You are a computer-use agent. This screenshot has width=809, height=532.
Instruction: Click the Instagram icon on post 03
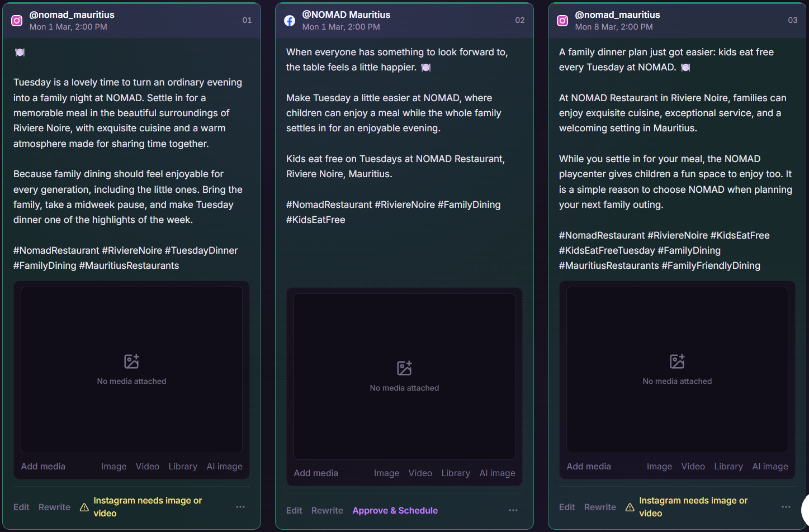point(562,21)
